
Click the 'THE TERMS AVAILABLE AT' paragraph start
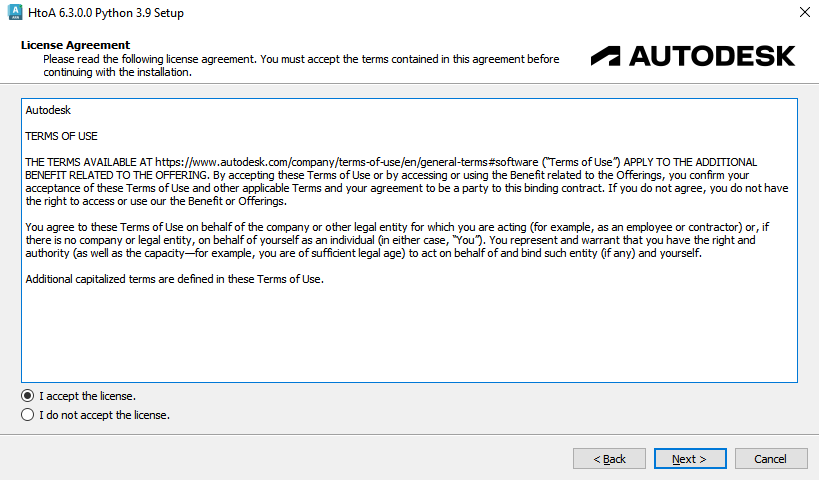click(85, 161)
